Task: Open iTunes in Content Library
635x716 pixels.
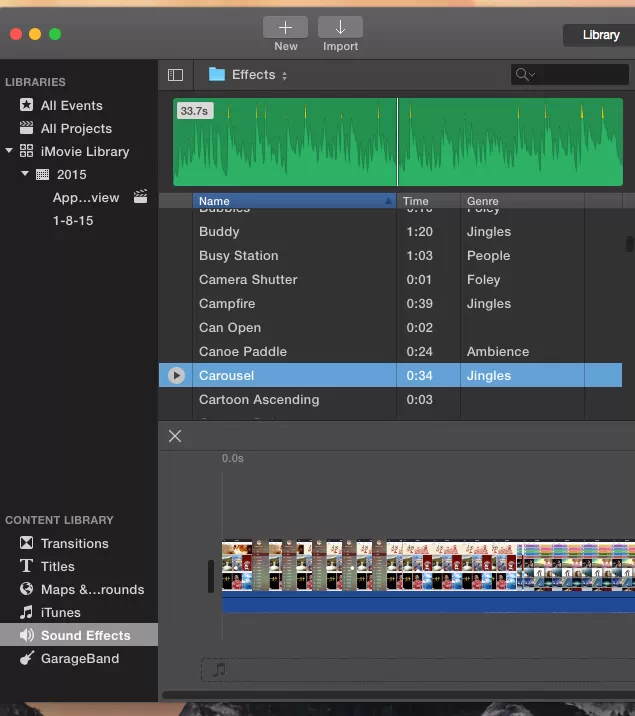Action: click(60, 613)
